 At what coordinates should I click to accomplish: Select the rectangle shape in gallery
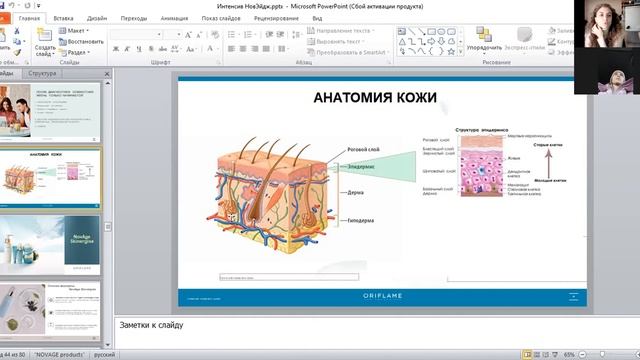[431, 32]
